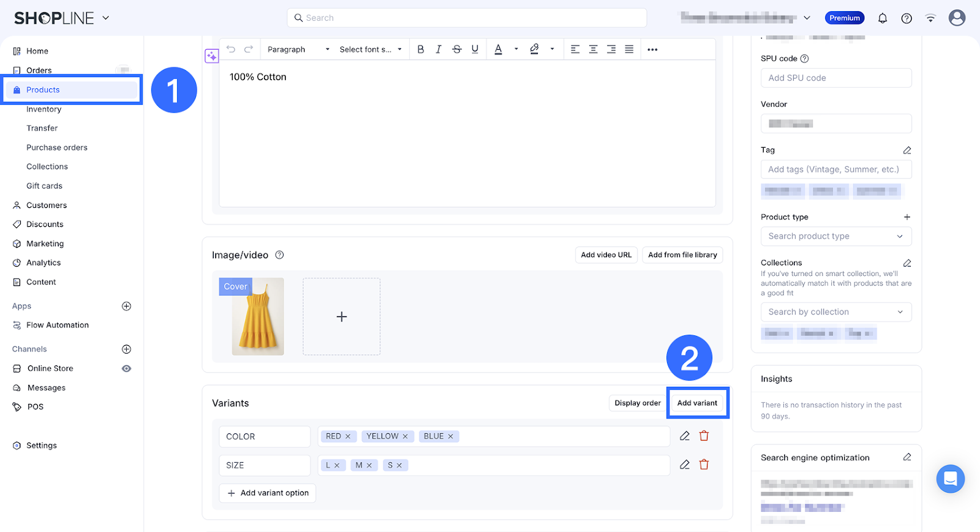
Task: Apply strikethrough formatting in the editor
Action: [456, 50]
